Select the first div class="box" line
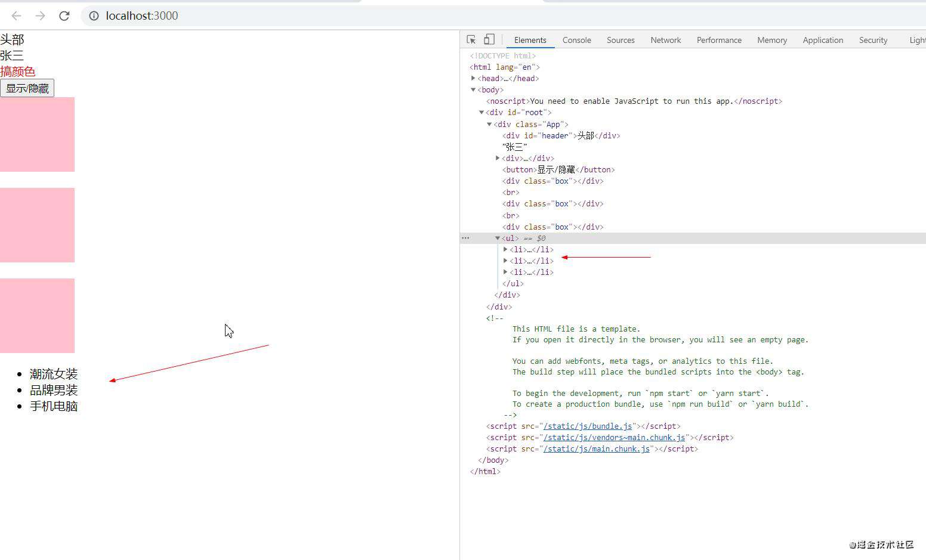 (x=553, y=181)
